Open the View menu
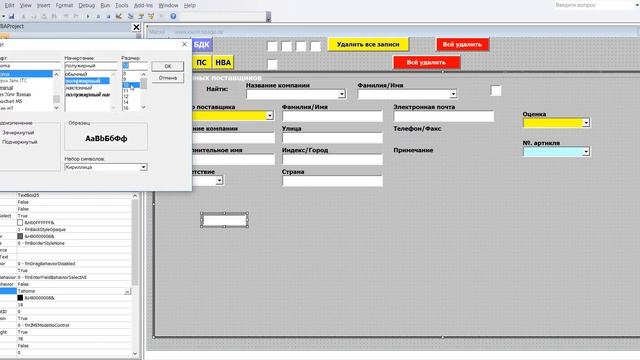The width and height of the screenshot is (640, 360). pos(26,5)
